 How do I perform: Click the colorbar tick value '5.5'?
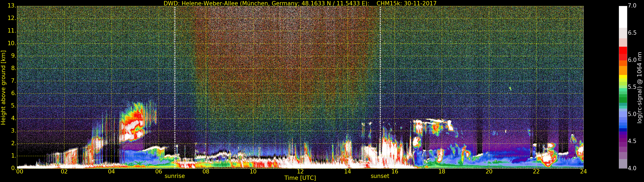[632, 87]
